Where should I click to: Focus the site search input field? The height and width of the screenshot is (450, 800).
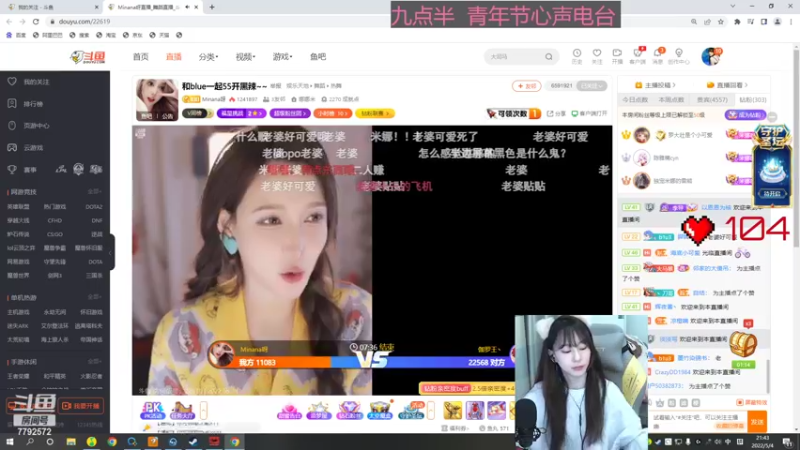(x=514, y=57)
